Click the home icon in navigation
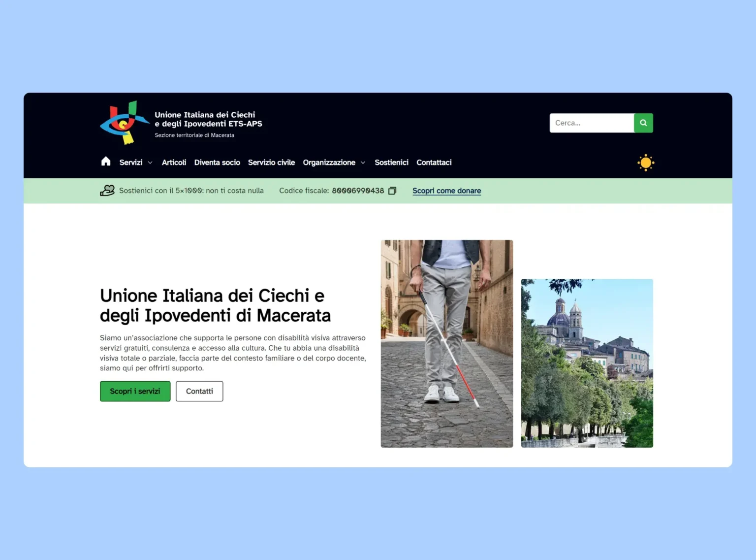 click(106, 162)
